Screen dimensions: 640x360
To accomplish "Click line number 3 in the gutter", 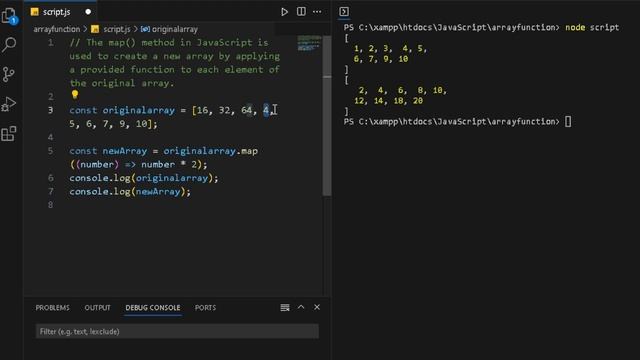I will [50, 110].
